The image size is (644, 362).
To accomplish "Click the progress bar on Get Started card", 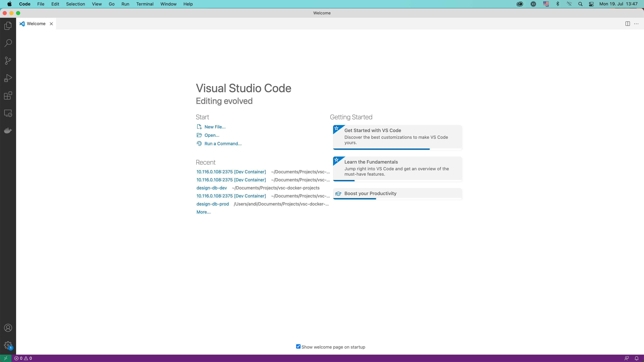I will coord(381,149).
